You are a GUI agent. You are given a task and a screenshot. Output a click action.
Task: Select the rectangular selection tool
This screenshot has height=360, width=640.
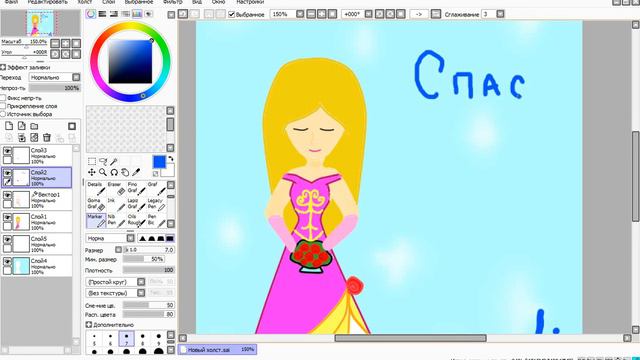click(x=92, y=162)
